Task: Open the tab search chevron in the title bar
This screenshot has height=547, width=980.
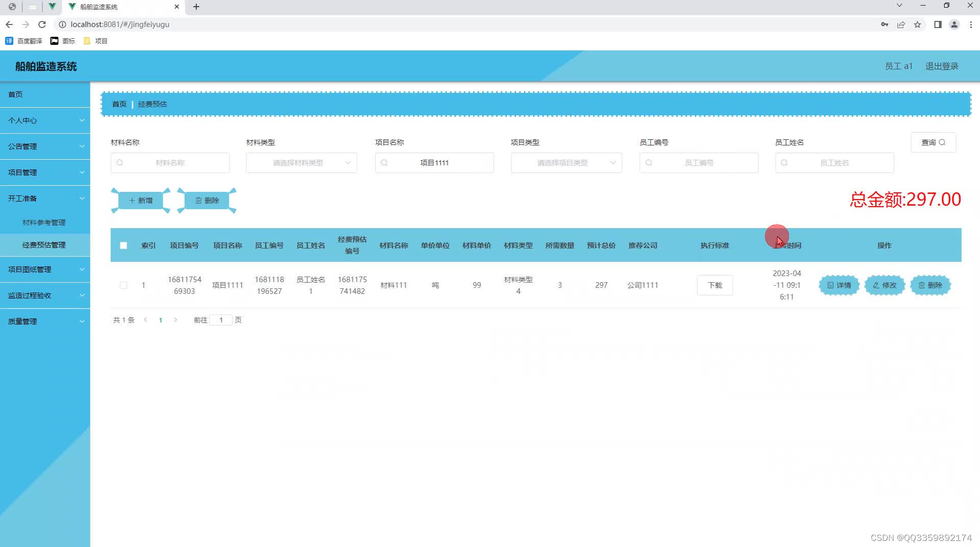Action: [899, 6]
